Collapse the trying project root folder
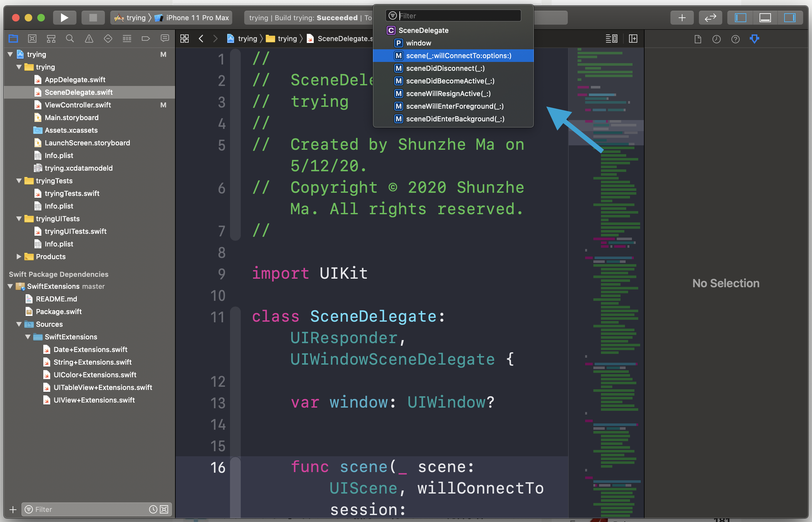The image size is (812, 522). pos(9,54)
